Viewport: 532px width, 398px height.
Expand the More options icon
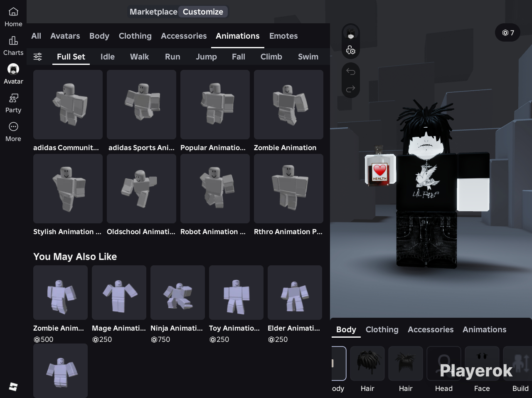coord(13,127)
